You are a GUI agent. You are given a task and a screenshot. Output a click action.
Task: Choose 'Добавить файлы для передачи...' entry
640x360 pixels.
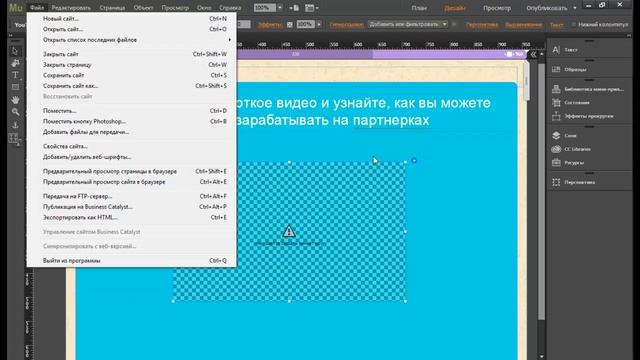pos(131,132)
